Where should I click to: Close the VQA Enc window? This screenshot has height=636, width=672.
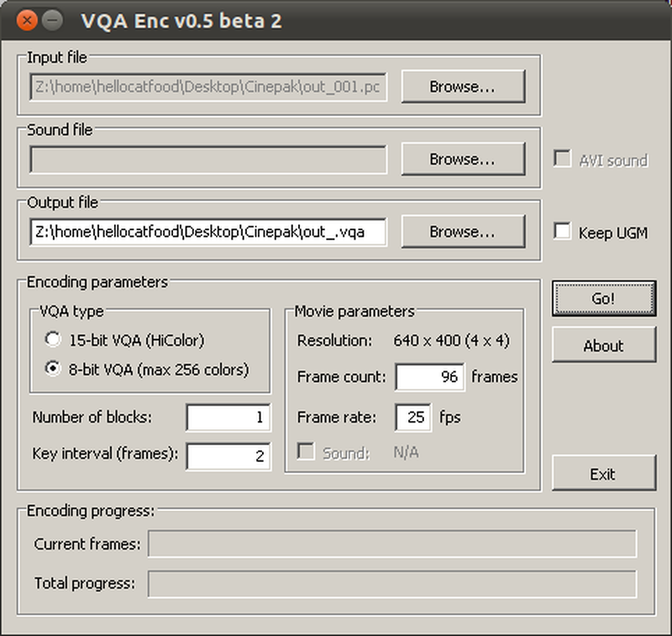[27, 20]
